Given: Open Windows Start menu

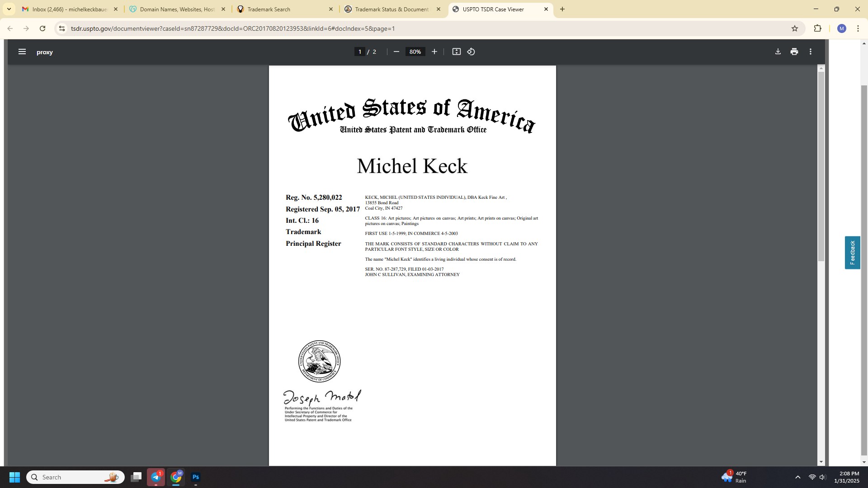Looking at the screenshot, I should point(14,477).
